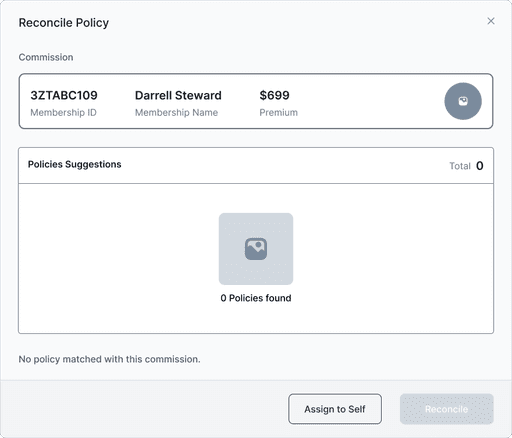Click the $699 premium amount
This screenshot has width=512, height=438.
pos(274,95)
